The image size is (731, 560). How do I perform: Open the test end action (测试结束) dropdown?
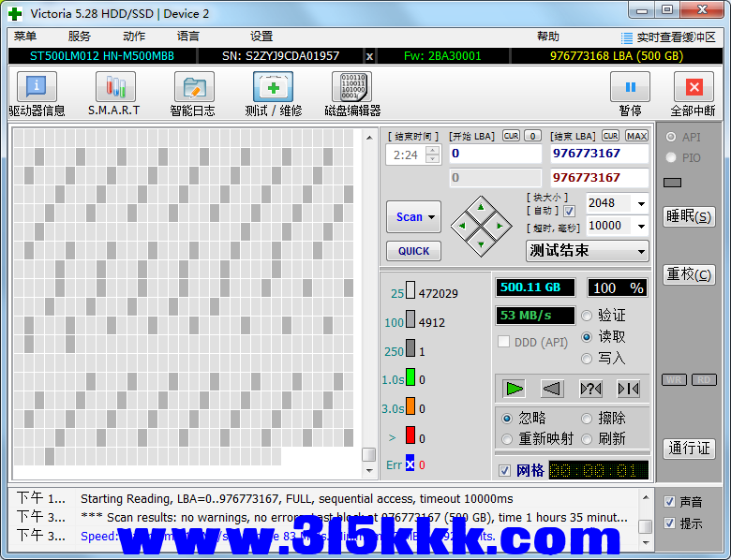point(641,251)
